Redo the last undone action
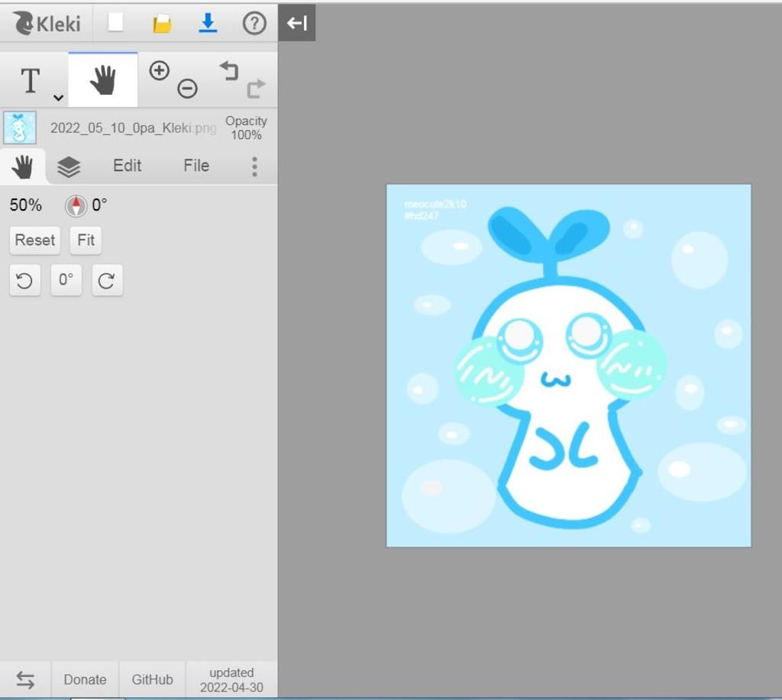This screenshot has width=782, height=700. coord(256,89)
